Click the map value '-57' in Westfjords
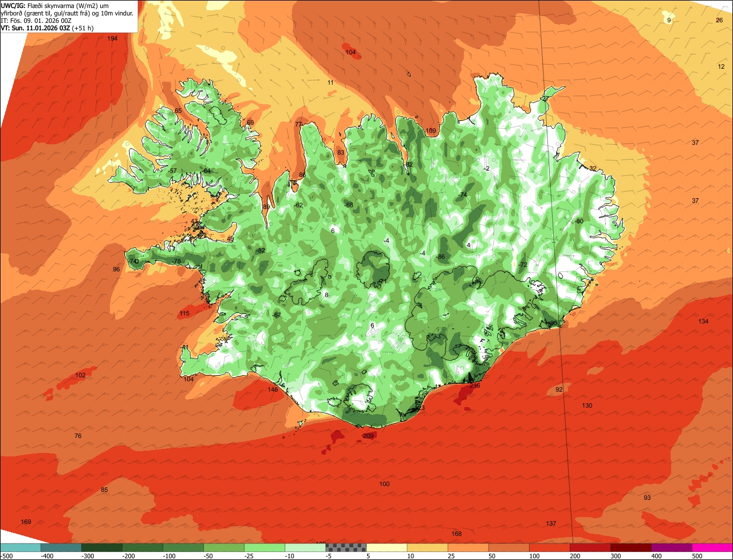 point(172,171)
